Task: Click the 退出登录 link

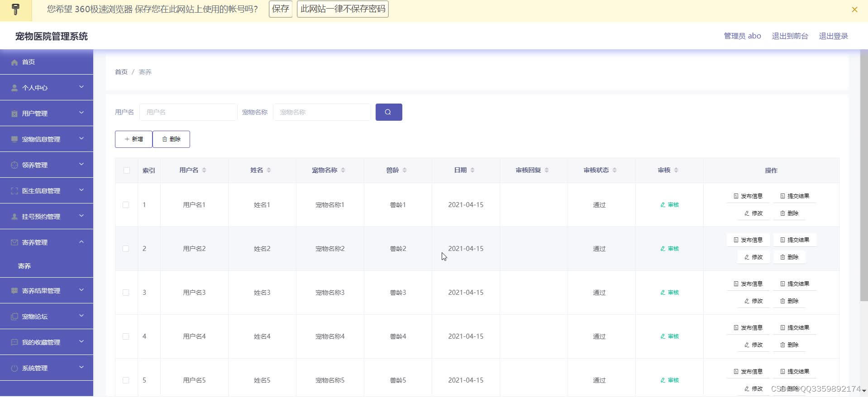Action: [833, 36]
